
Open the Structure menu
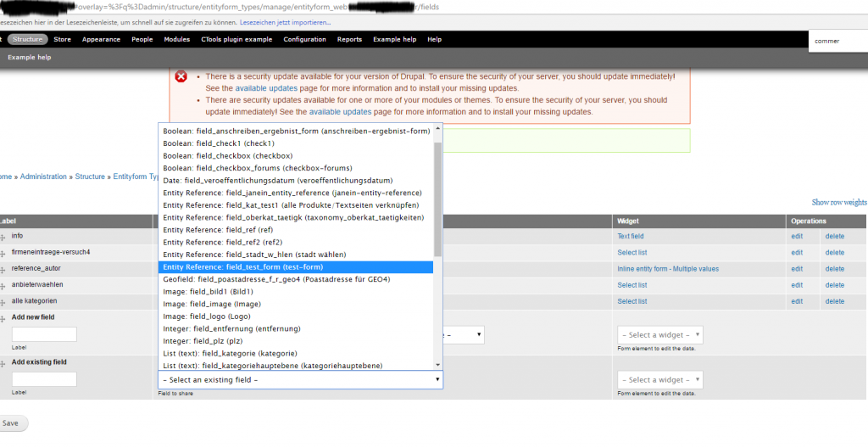(x=28, y=39)
